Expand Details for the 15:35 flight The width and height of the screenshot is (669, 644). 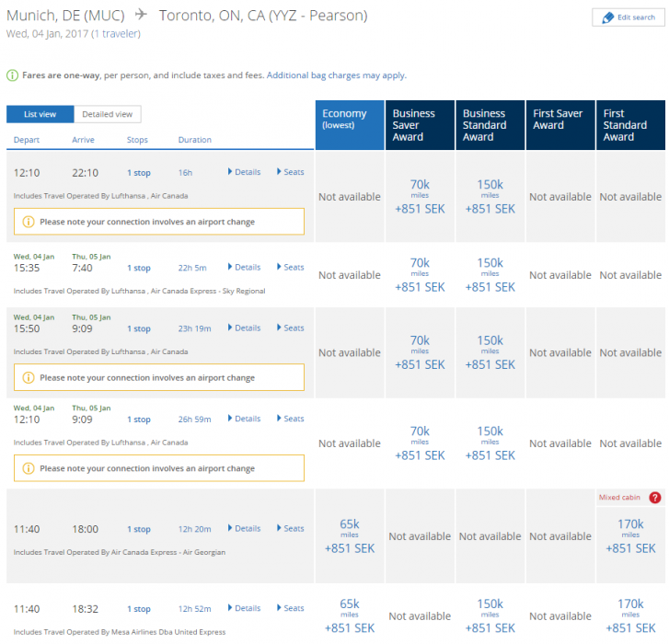[244, 268]
